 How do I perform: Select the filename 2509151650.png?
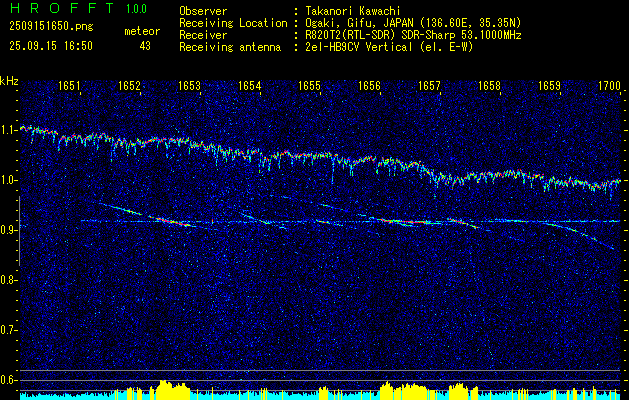(51, 26)
